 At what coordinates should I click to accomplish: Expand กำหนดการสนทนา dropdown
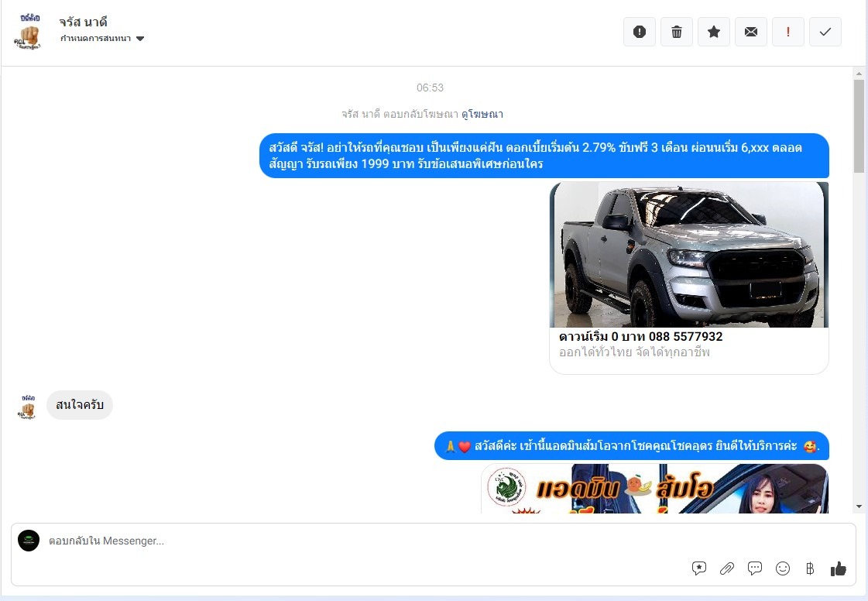click(102, 38)
